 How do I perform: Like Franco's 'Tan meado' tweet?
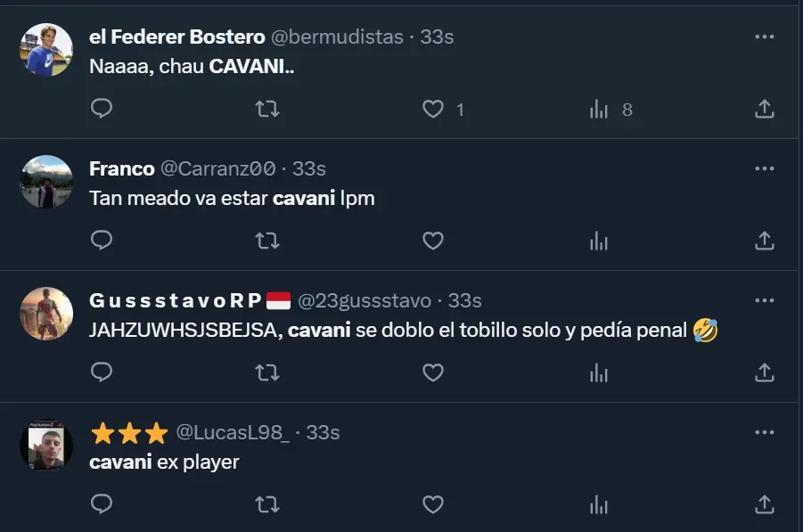click(x=433, y=241)
